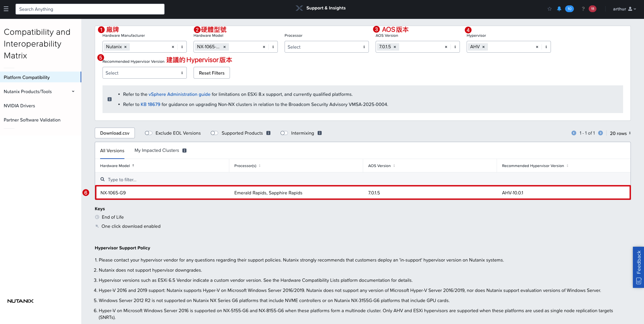Sort table by AOS Version column
The height and width of the screenshot is (324, 644).
[x=381, y=166]
